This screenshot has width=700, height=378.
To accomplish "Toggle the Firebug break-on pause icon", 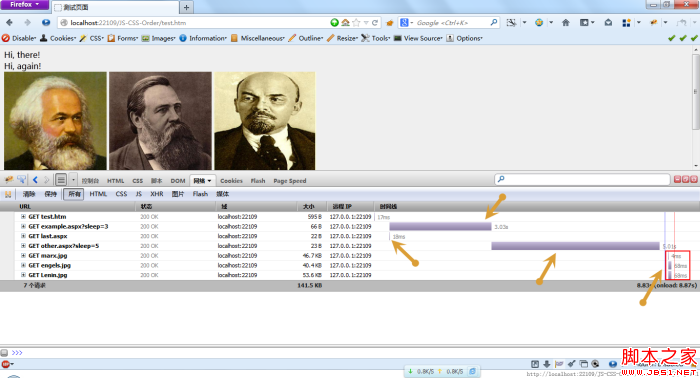I will 8,194.
